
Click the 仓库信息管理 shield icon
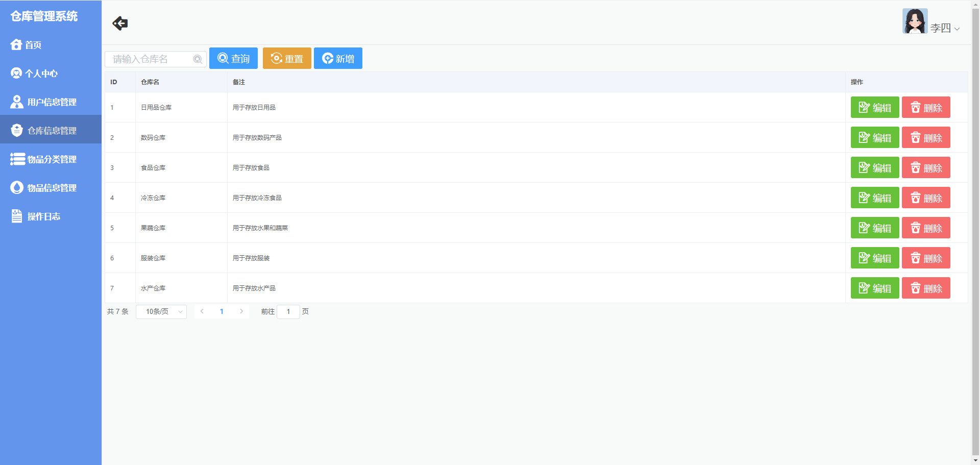17,131
